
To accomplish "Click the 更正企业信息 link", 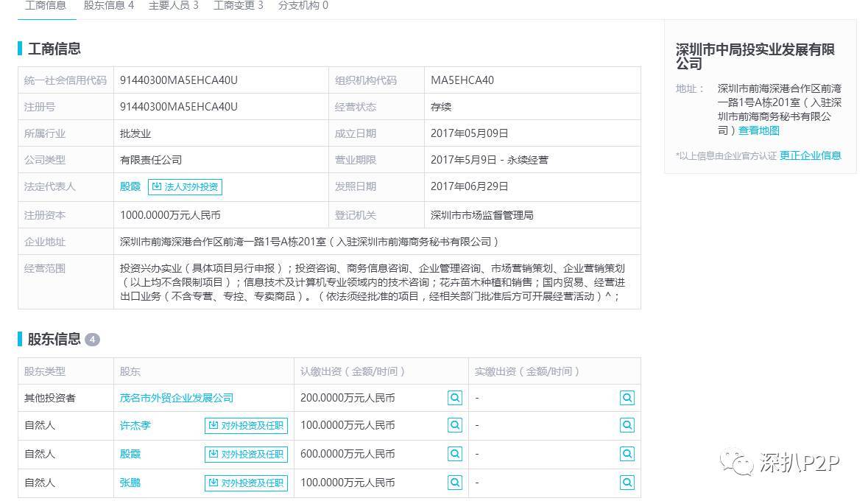I will [811, 155].
